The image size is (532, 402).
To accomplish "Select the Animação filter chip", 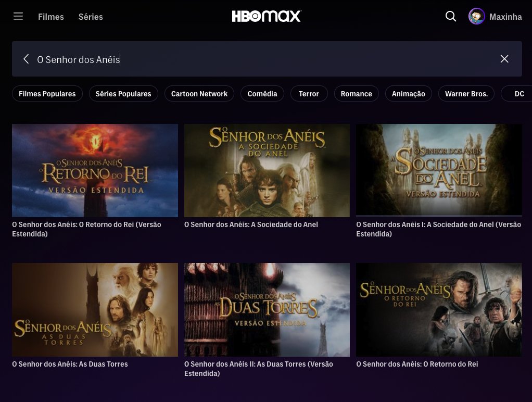I will point(409,94).
